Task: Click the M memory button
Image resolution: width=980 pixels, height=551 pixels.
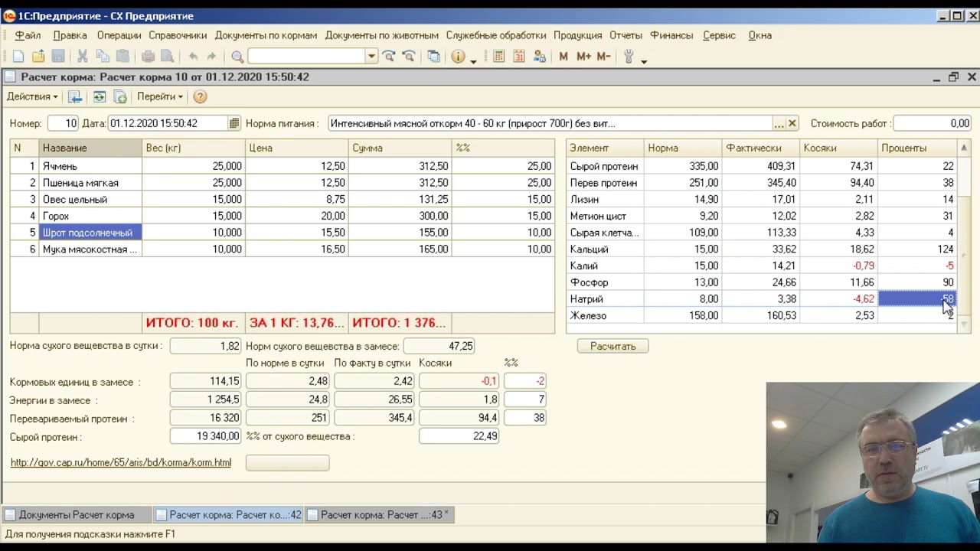Action: pyautogui.click(x=564, y=57)
